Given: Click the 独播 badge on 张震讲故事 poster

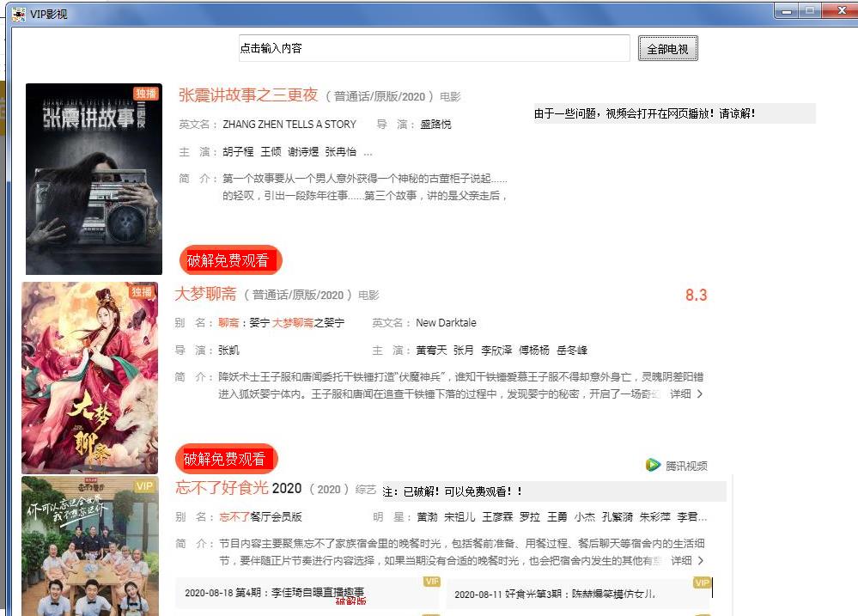Looking at the screenshot, I should tap(146, 94).
